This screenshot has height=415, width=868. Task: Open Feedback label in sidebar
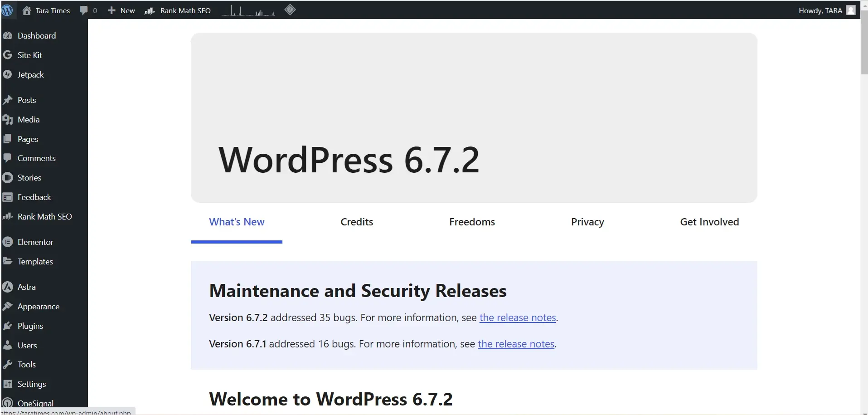click(x=34, y=197)
